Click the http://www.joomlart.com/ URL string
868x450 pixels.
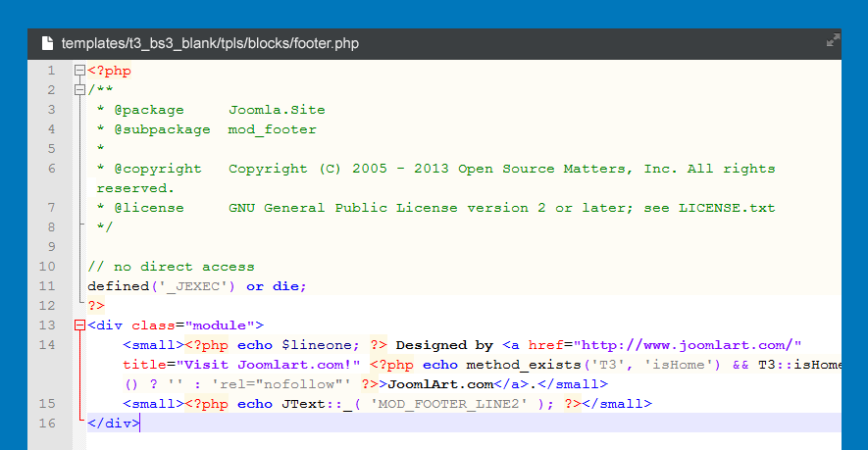click(688, 345)
